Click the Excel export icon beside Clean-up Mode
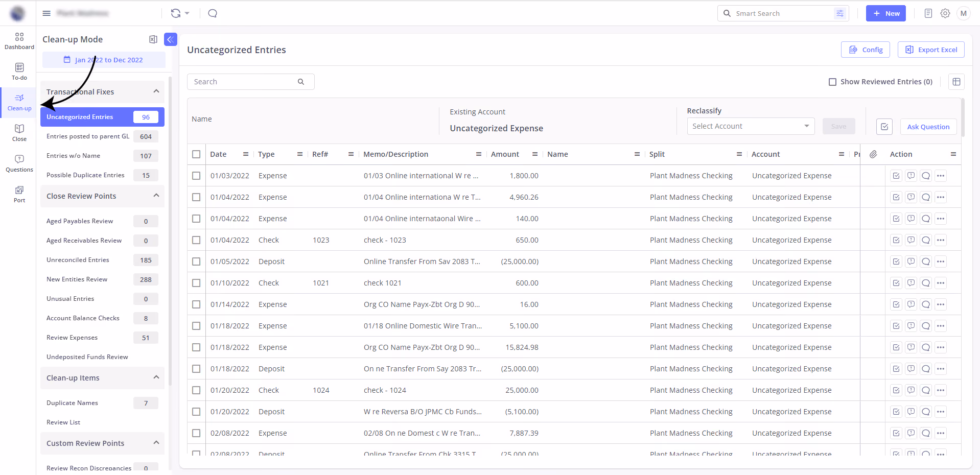 [x=153, y=39]
